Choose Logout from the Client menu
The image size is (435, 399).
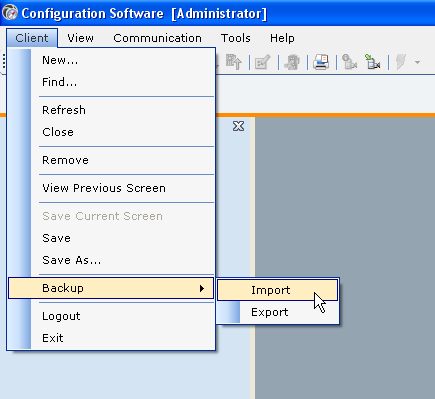(x=111, y=316)
